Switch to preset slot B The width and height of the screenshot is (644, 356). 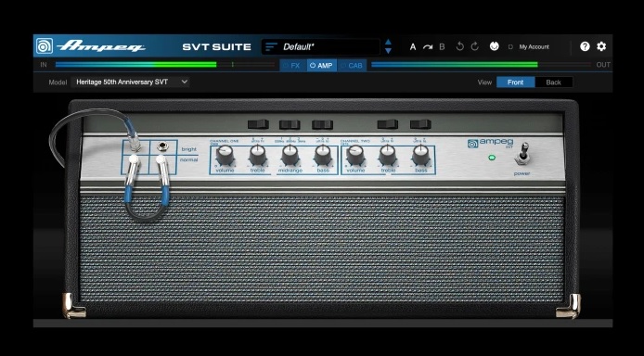[442, 46]
